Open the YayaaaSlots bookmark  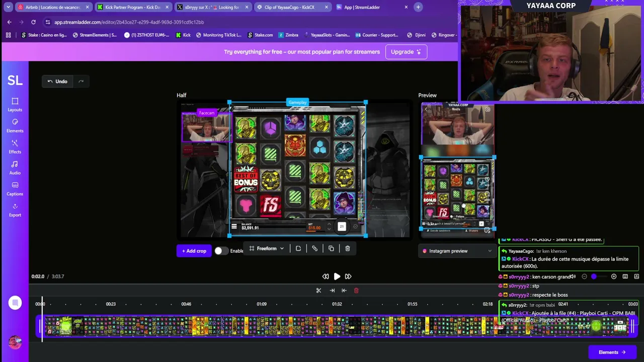tap(327, 35)
